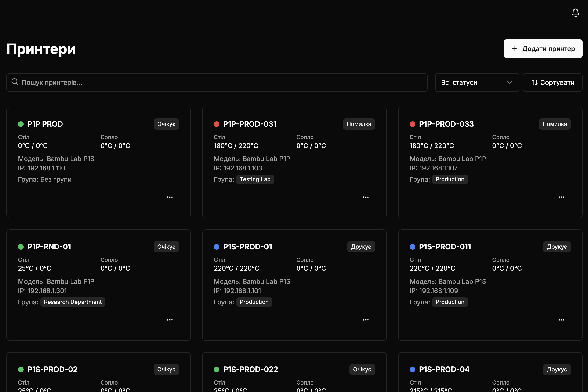588x392 pixels.
Task: Click the Друкує badge on P1S-PROD-01
Action: tap(361, 247)
